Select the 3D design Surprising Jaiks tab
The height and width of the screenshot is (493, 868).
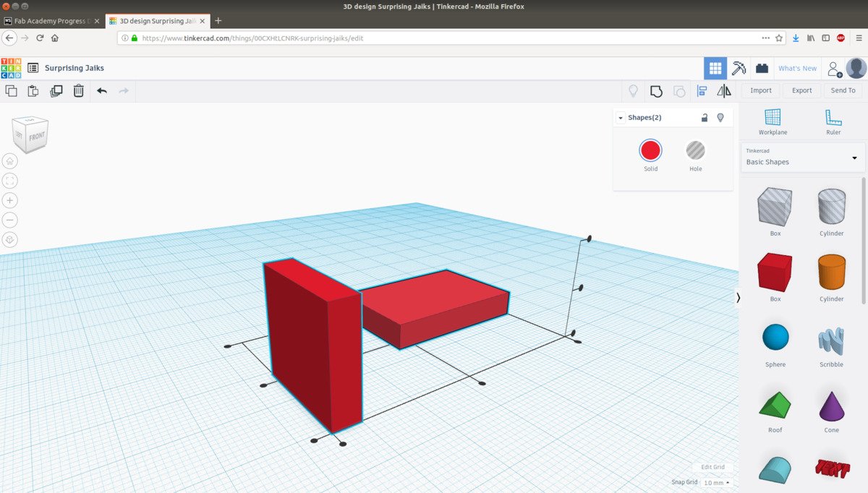tap(156, 21)
